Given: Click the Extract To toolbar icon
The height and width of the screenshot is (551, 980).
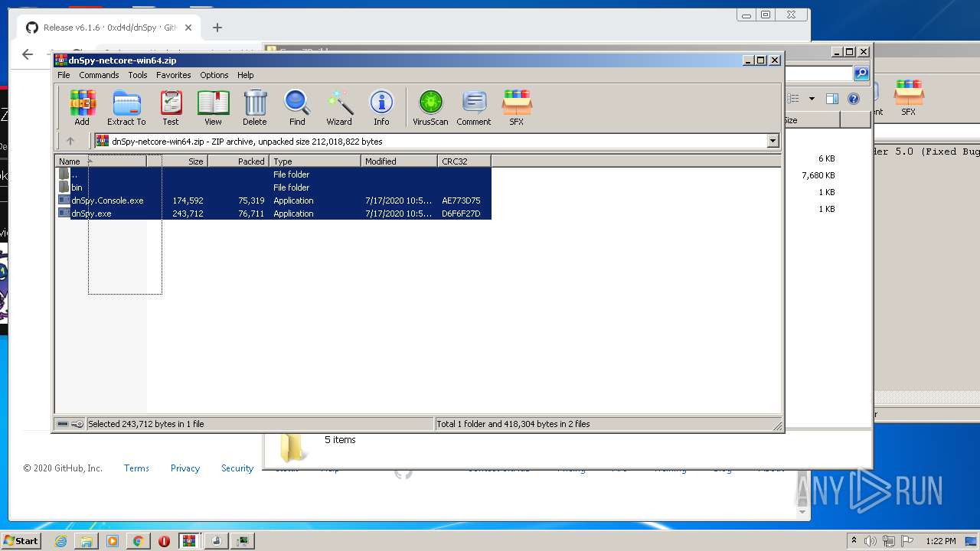Looking at the screenshot, I should [x=126, y=107].
